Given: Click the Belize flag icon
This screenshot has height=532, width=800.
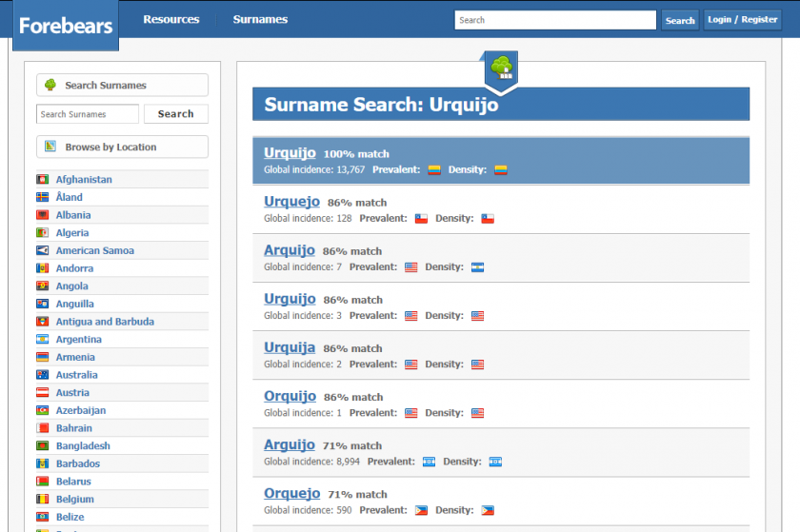Looking at the screenshot, I should 42,517.
